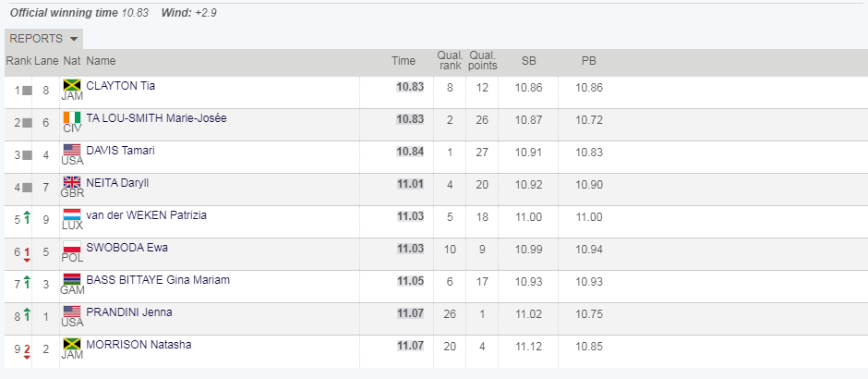Click the Ivory Coast flag for TA LOU-SMITH
This screenshot has height=379, width=868.
point(72,117)
